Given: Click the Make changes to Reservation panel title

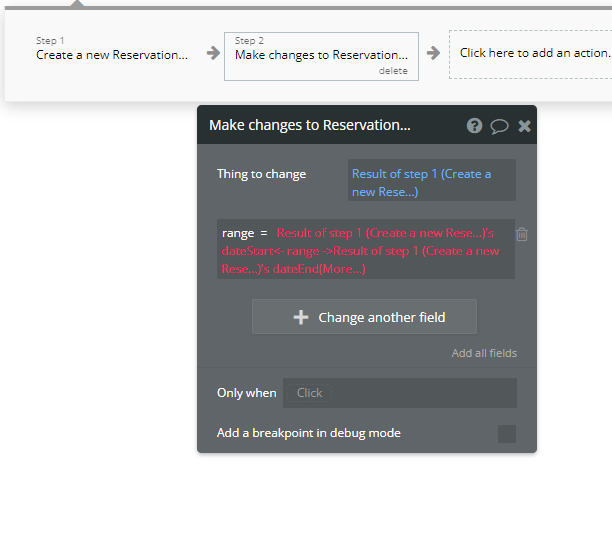Looking at the screenshot, I should click(309, 126).
